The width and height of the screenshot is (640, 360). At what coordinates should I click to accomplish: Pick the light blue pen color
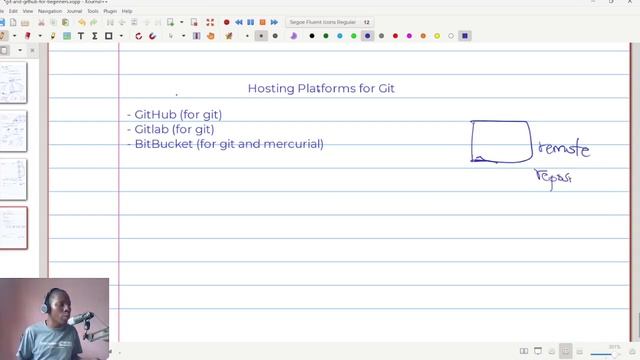click(340, 36)
